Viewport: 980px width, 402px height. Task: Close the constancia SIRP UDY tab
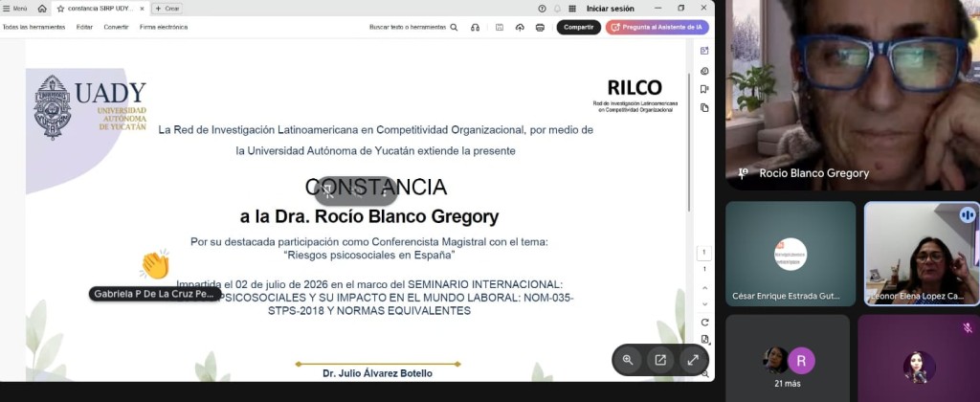point(144,9)
